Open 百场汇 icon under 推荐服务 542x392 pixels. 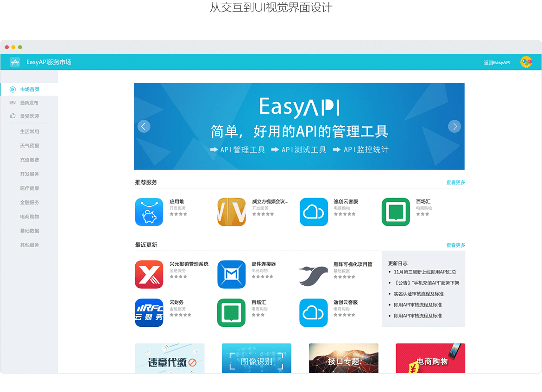click(396, 212)
